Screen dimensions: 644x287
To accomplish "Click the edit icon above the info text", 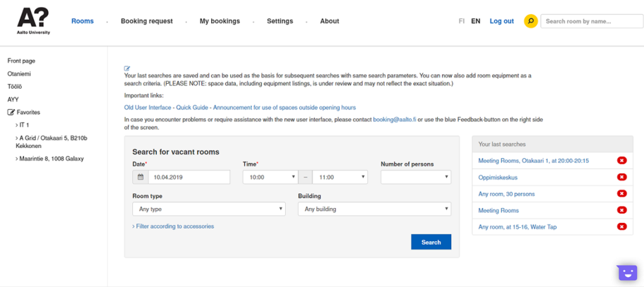I will click(x=127, y=68).
